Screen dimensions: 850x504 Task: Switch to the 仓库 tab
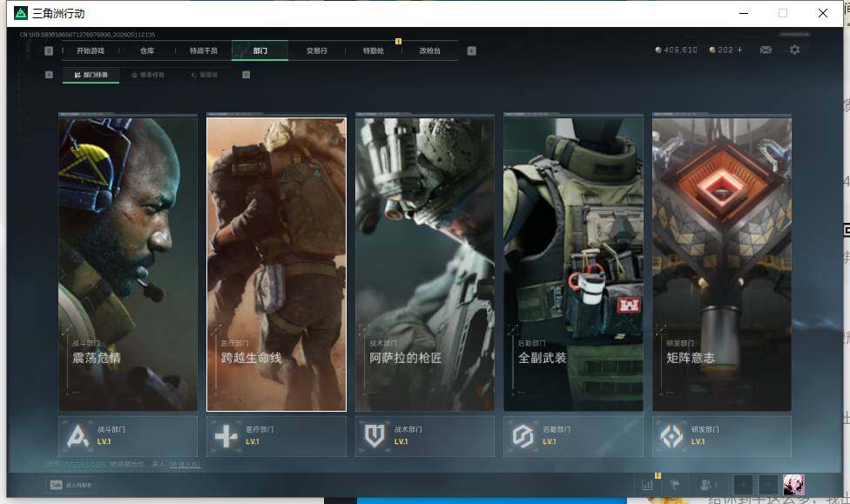click(147, 50)
